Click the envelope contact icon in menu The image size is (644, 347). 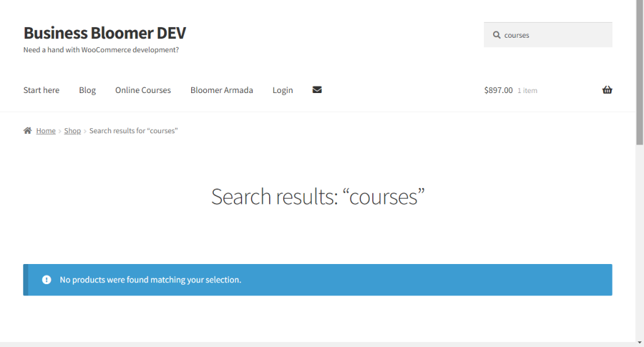[x=317, y=90]
